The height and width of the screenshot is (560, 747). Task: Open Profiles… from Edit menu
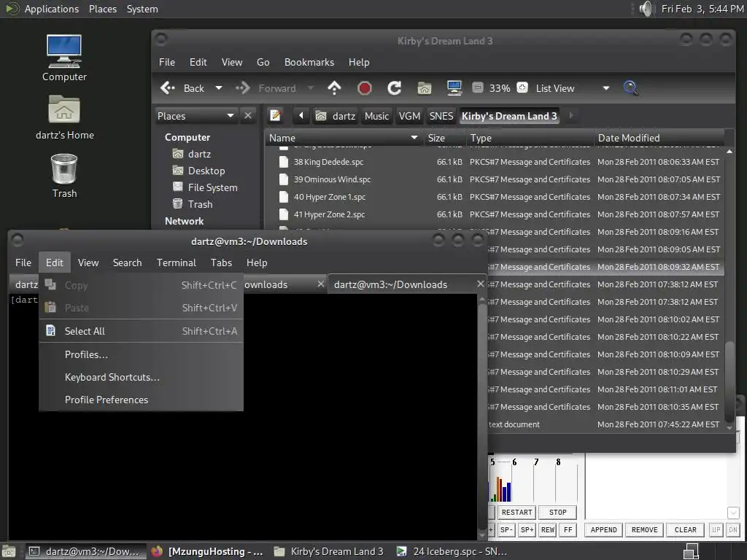[x=141, y=354]
